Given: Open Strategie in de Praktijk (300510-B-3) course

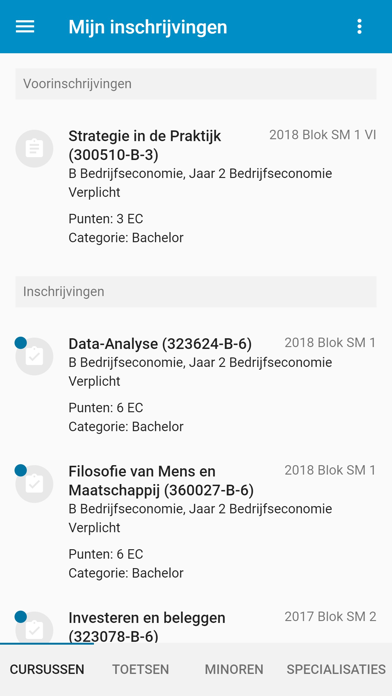Looking at the screenshot, I should pos(196,186).
